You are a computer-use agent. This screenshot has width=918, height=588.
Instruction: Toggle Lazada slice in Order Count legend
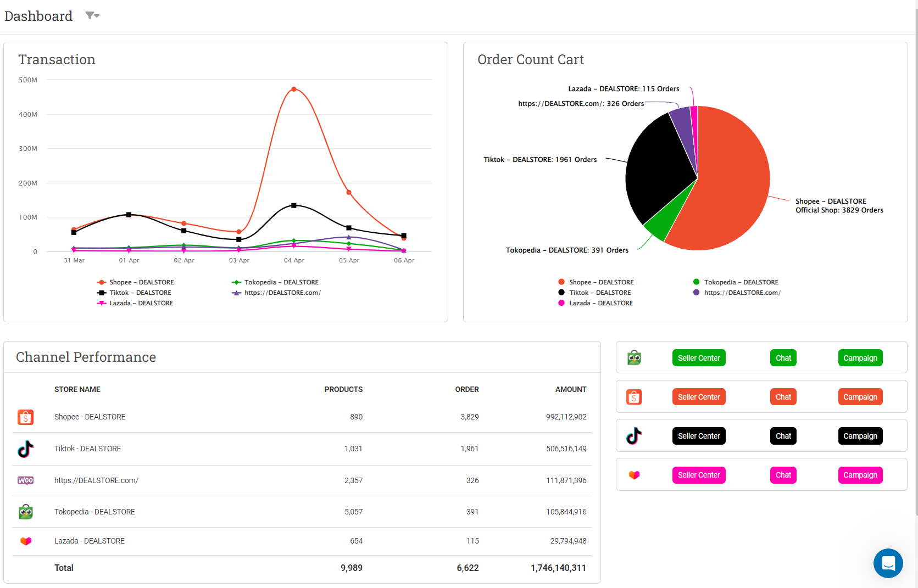pos(595,303)
